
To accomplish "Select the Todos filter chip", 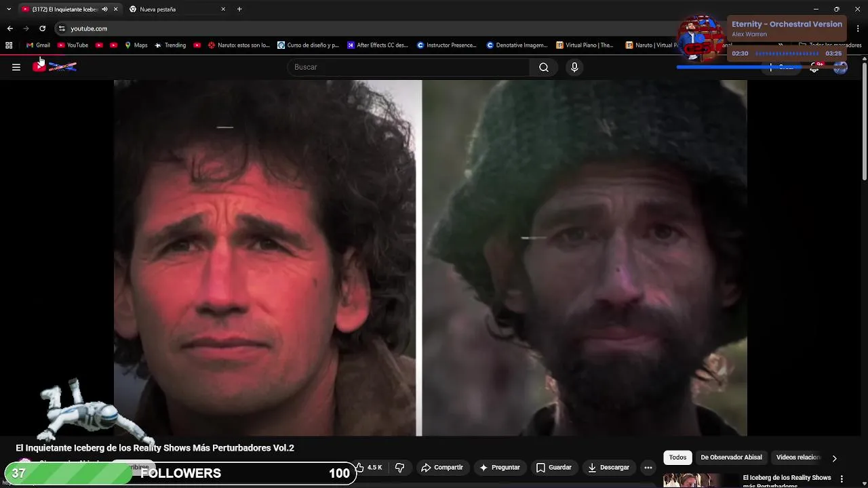I will (677, 457).
